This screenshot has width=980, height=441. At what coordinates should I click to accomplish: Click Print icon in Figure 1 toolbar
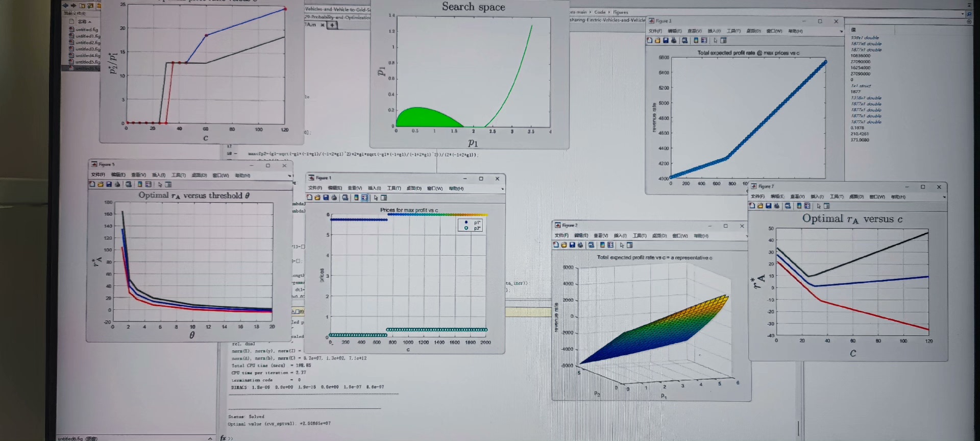coord(334,198)
